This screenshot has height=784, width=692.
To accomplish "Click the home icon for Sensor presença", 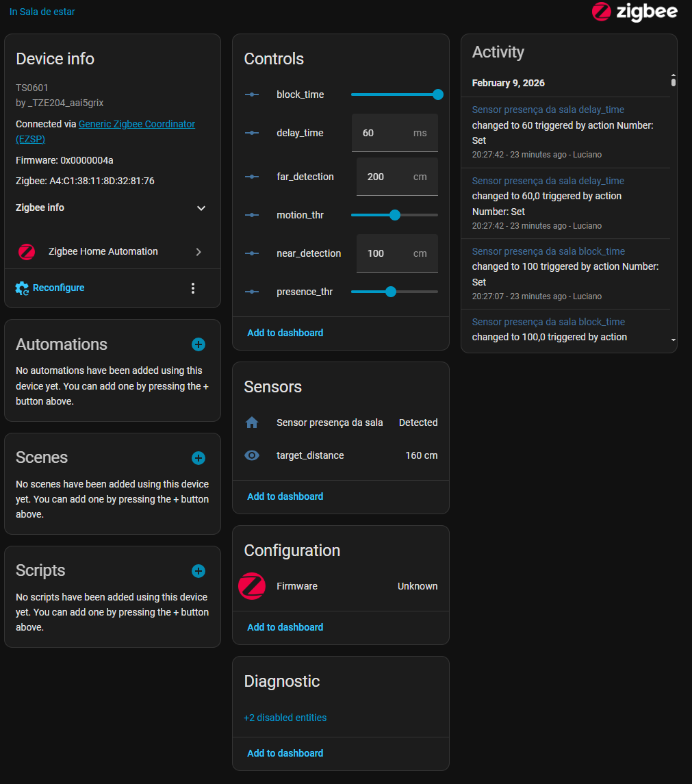I will coord(252,422).
